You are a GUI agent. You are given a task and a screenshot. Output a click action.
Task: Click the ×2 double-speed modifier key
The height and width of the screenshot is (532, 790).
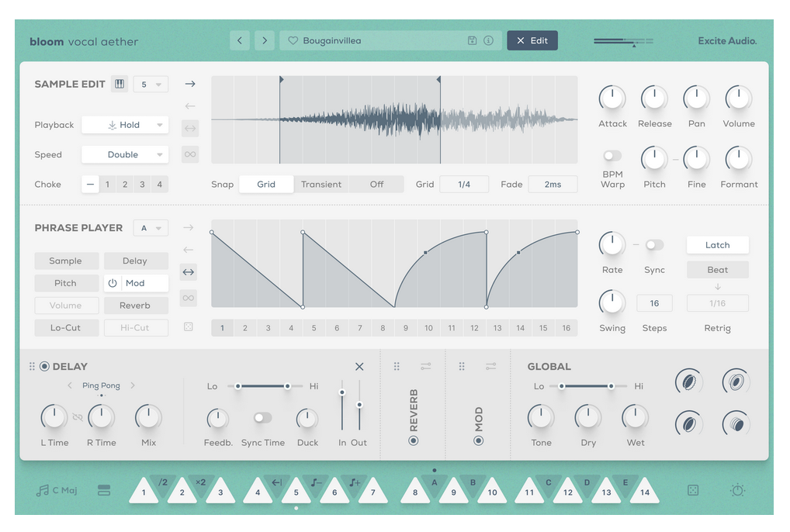tap(201, 484)
